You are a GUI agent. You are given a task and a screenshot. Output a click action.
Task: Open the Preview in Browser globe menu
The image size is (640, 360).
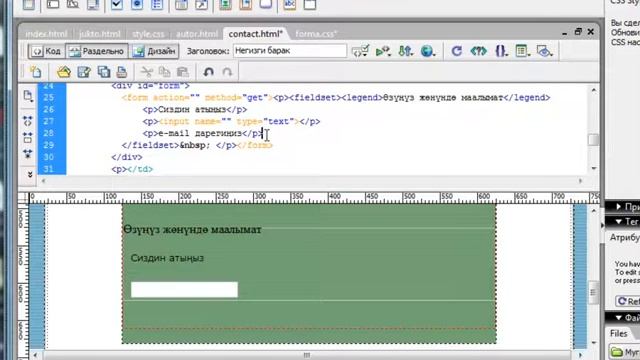(427, 51)
